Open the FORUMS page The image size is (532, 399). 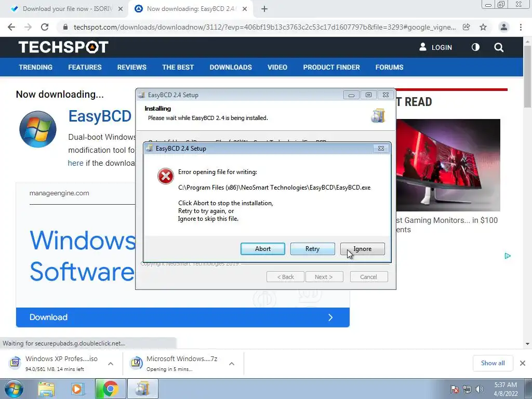[x=389, y=67]
